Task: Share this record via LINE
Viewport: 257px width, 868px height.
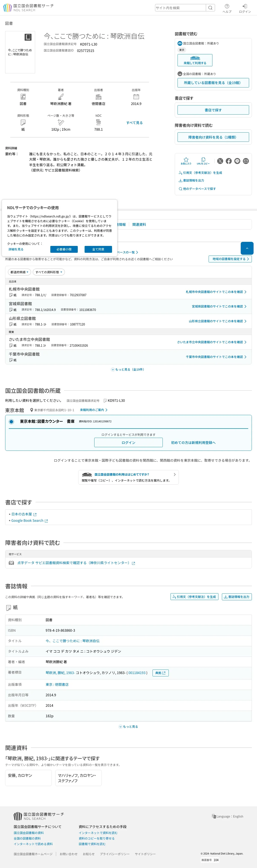Action: click(237, 161)
